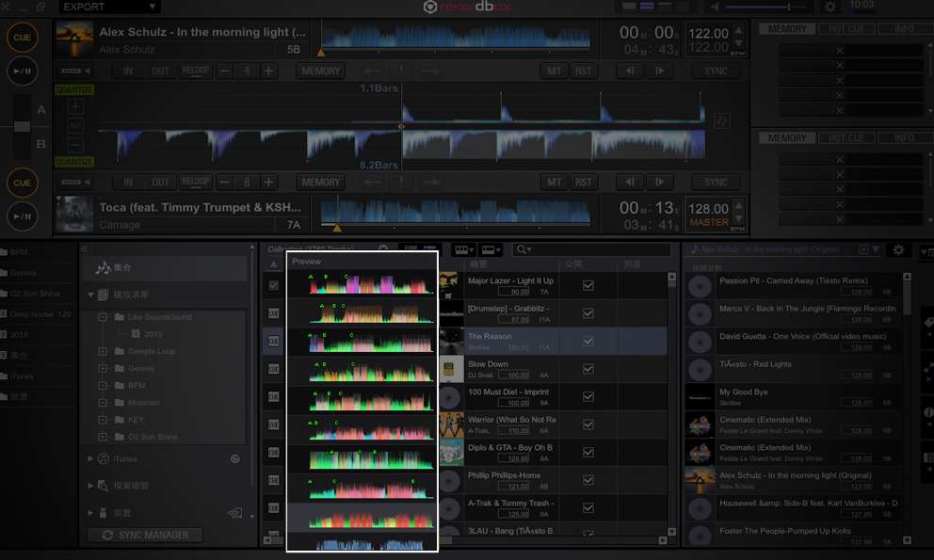
Task: Jump to the previous track on the lower deck
Action: pyautogui.click(x=629, y=182)
